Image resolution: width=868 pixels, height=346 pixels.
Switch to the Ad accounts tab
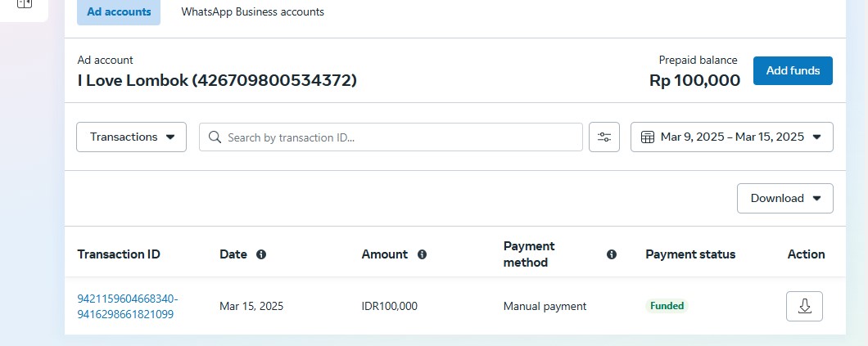click(119, 12)
